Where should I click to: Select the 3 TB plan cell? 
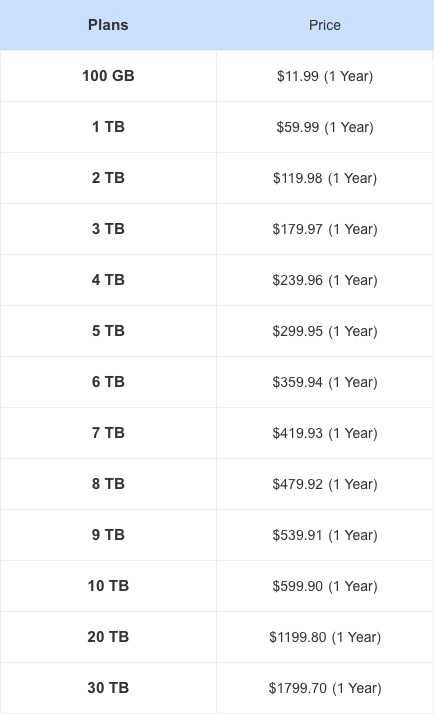tap(108, 229)
